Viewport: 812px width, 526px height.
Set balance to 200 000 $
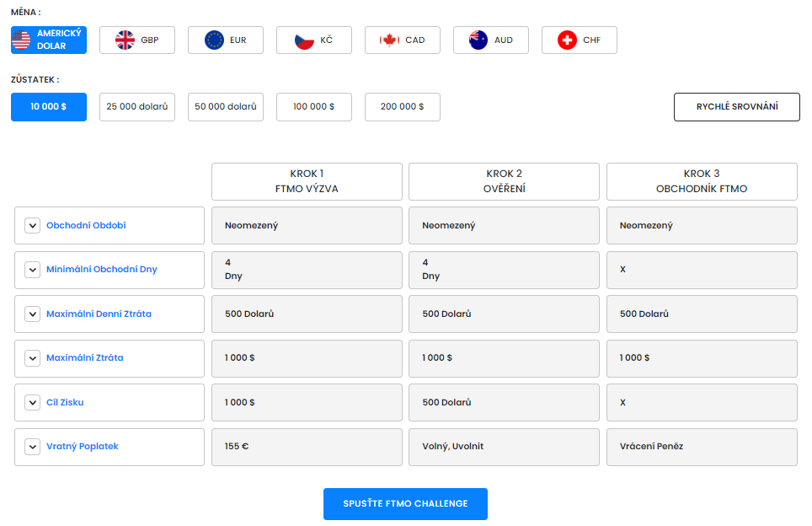click(403, 107)
